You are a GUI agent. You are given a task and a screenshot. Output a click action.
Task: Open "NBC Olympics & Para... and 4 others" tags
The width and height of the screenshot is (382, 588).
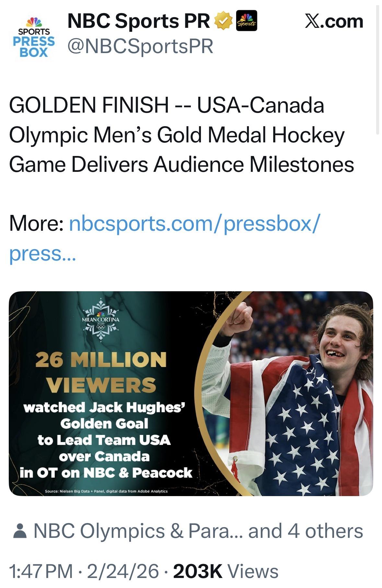(x=198, y=531)
